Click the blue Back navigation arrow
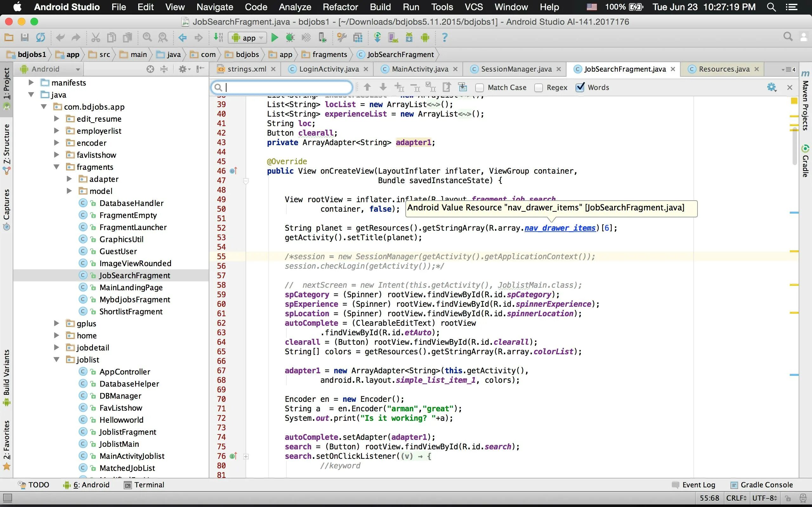Image resolution: width=812 pixels, height=507 pixels. pos(182,38)
